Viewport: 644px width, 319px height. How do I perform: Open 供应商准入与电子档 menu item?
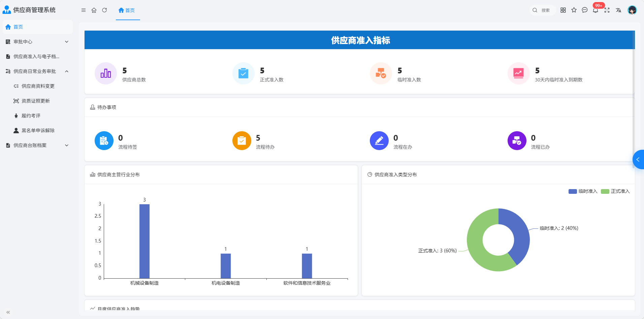[x=38, y=57]
